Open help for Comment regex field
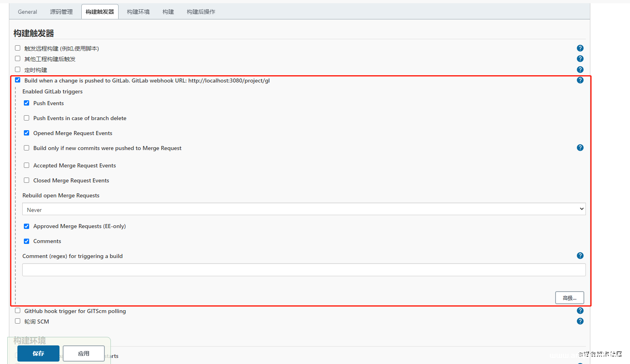This screenshot has width=630, height=364. (580, 256)
